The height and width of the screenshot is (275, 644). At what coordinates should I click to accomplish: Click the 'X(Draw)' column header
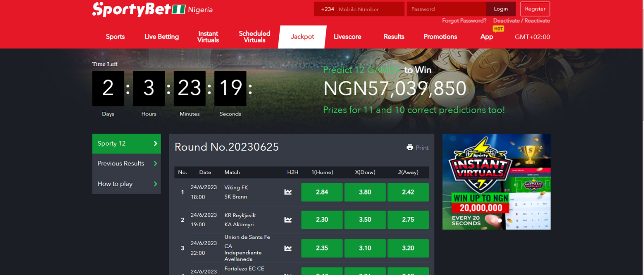coord(365,172)
